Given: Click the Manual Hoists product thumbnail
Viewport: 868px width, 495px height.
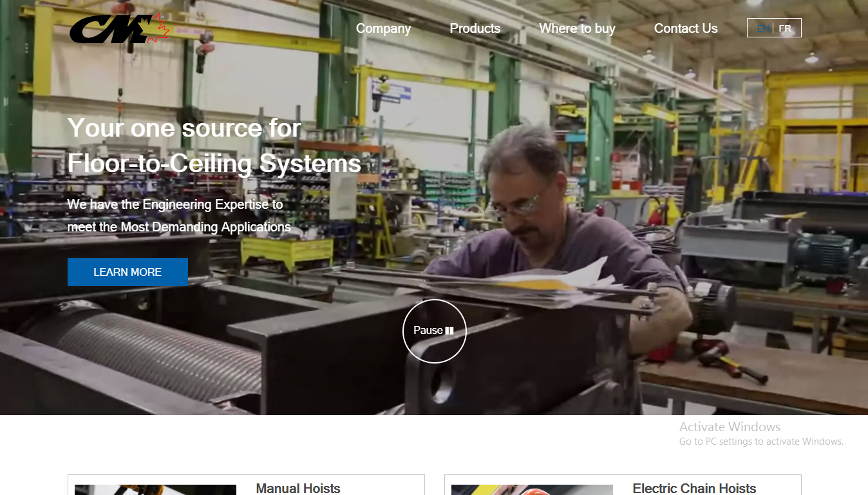Looking at the screenshot, I should pos(155,490).
